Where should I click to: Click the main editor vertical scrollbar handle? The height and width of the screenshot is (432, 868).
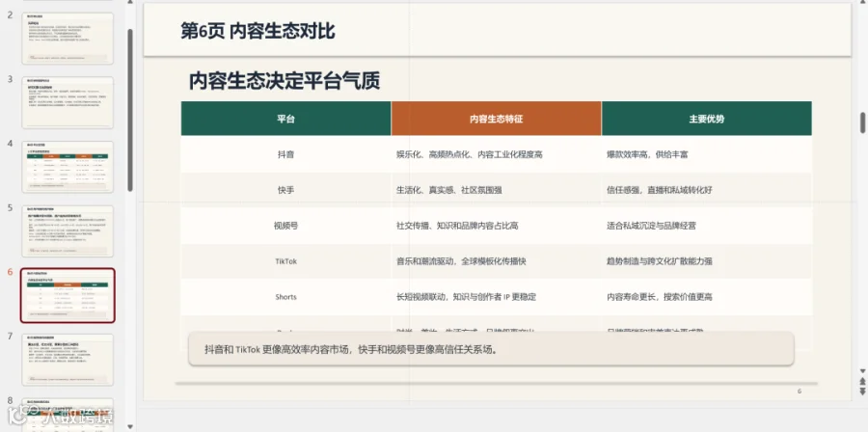click(862, 122)
